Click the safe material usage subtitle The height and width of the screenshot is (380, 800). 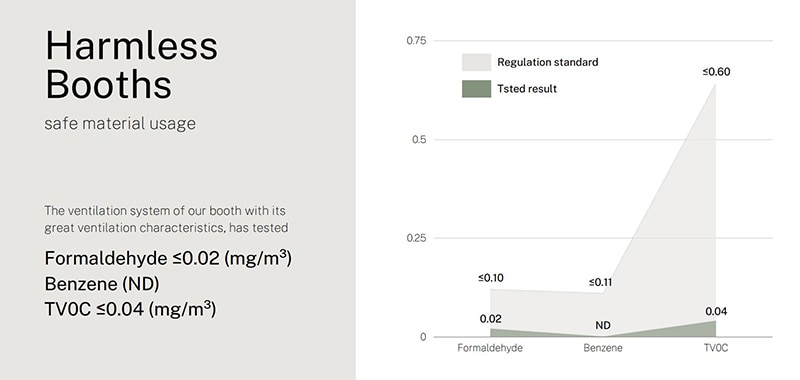(x=120, y=123)
